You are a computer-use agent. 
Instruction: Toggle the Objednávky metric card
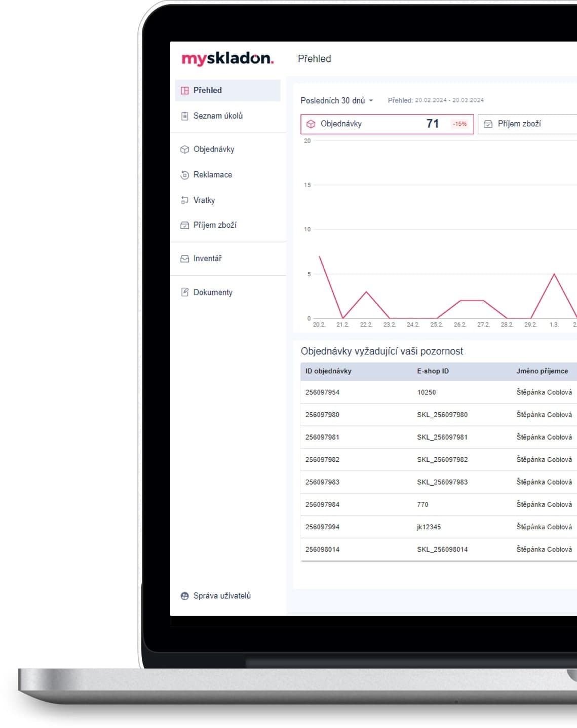pos(388,124)
